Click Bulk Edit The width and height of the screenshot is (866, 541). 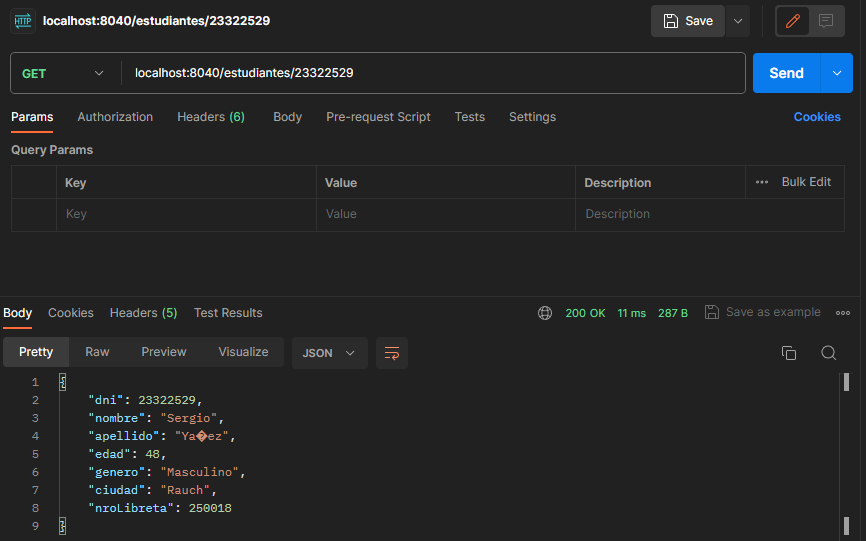click(x=806, y=182)
